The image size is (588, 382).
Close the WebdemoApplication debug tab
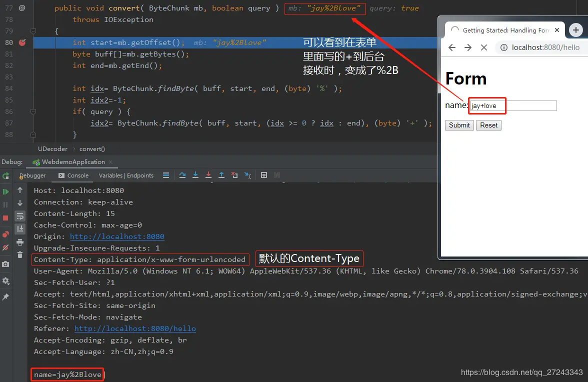[110, 162]
